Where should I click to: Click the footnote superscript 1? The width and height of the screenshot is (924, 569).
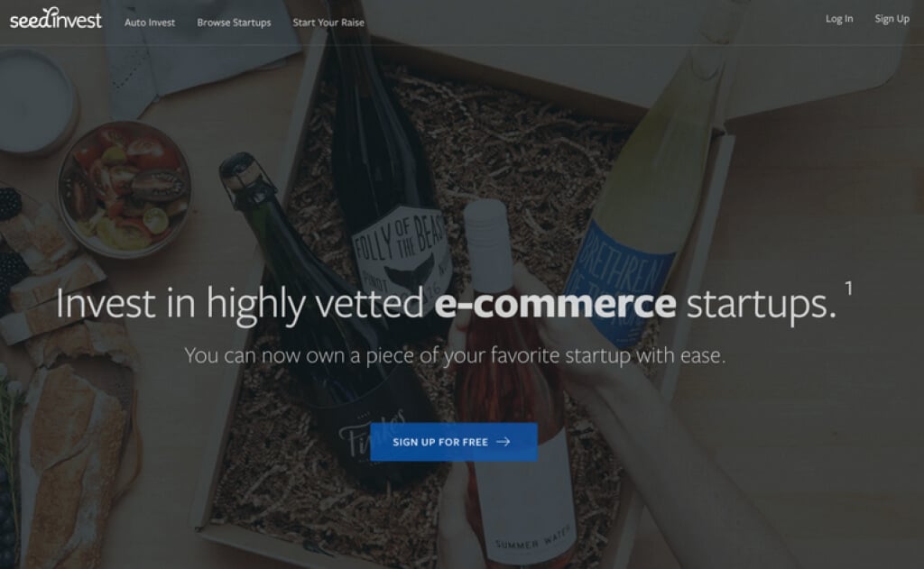tap(848, 288)
